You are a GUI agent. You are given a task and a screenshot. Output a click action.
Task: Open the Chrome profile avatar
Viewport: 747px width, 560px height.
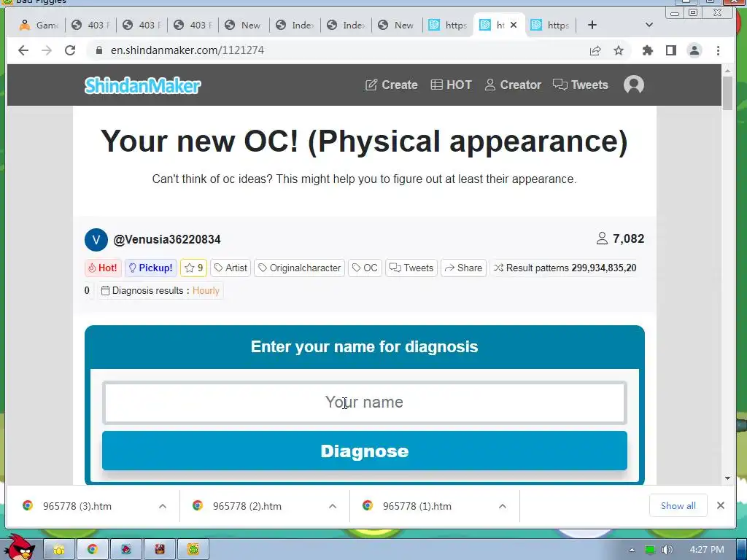point(694,50)
